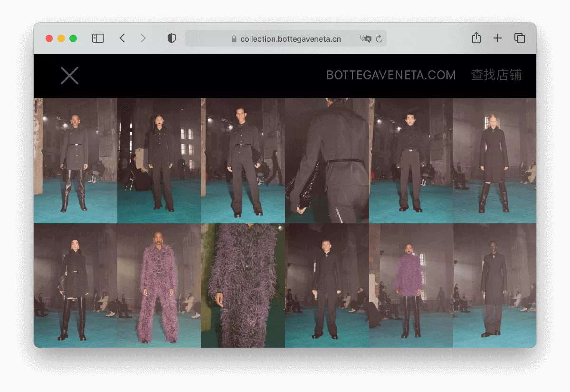
Task: Open the privacy report shield icon
Action: [171, 38]
